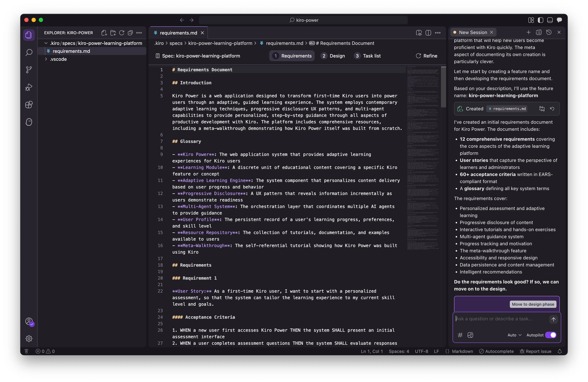The image size is (588, 382).
Task: Open the Source Control view
Action: [29, 70]
